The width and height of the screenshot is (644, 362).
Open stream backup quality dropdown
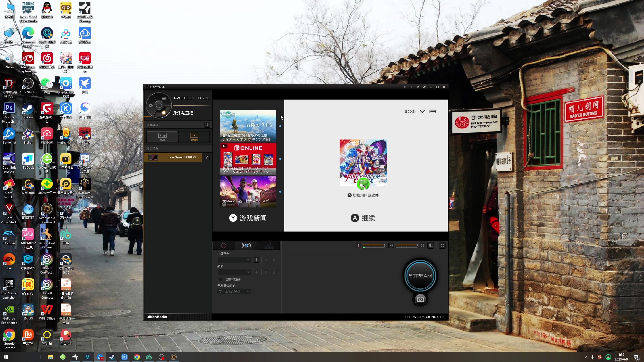(234, 291)
